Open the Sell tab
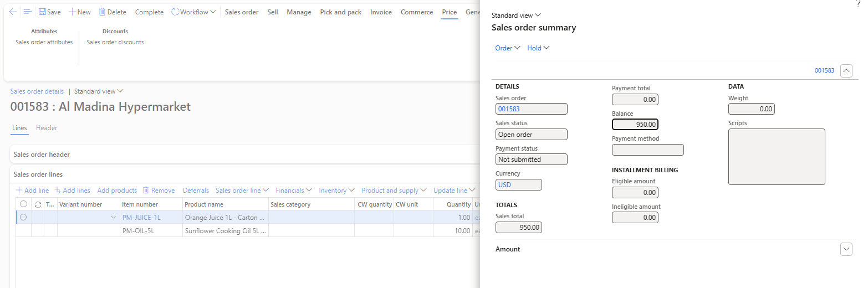 click(x=273, y=12)
